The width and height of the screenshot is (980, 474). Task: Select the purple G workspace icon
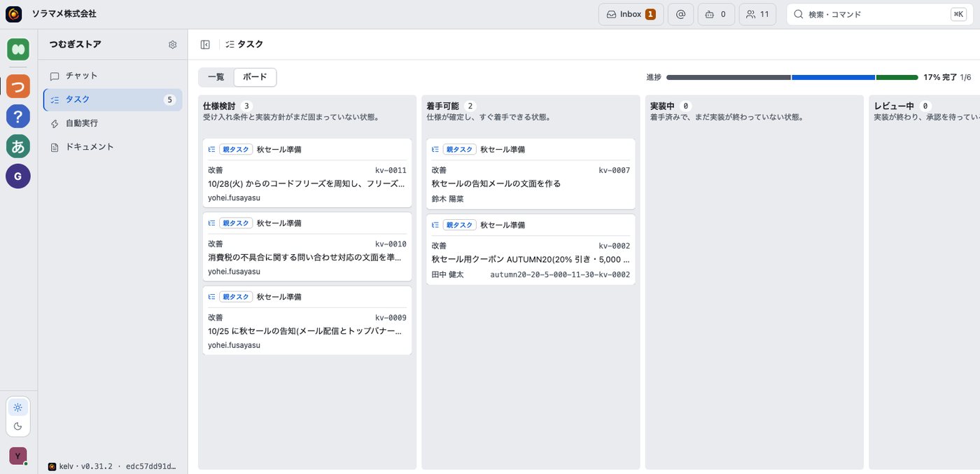(18, 176)
